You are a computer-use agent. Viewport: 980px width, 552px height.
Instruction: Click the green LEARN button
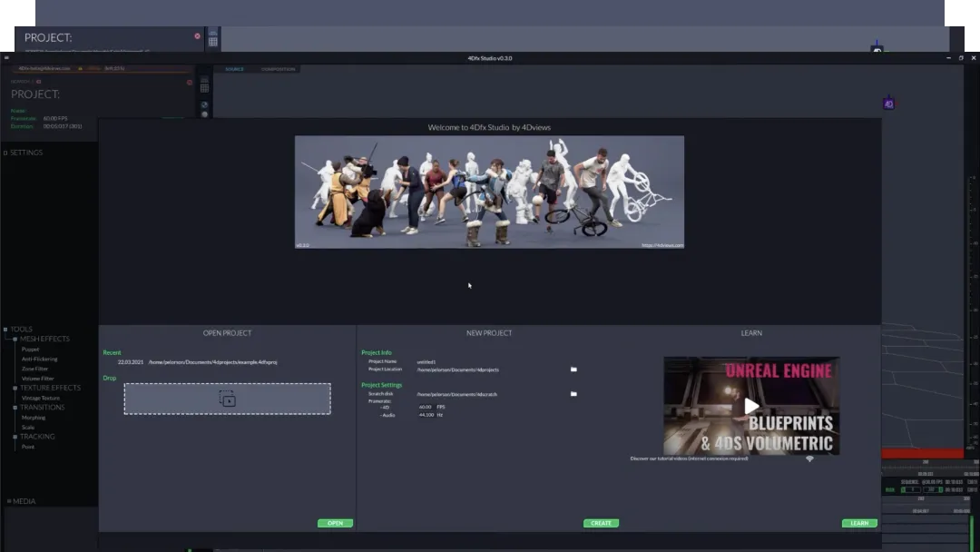859,523
